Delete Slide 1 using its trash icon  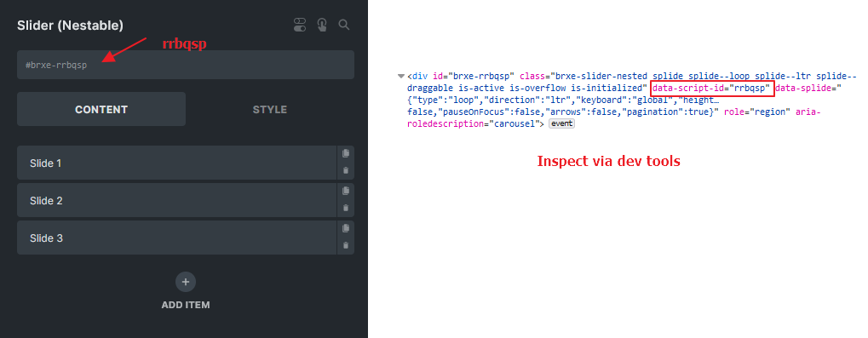(346, 171)
